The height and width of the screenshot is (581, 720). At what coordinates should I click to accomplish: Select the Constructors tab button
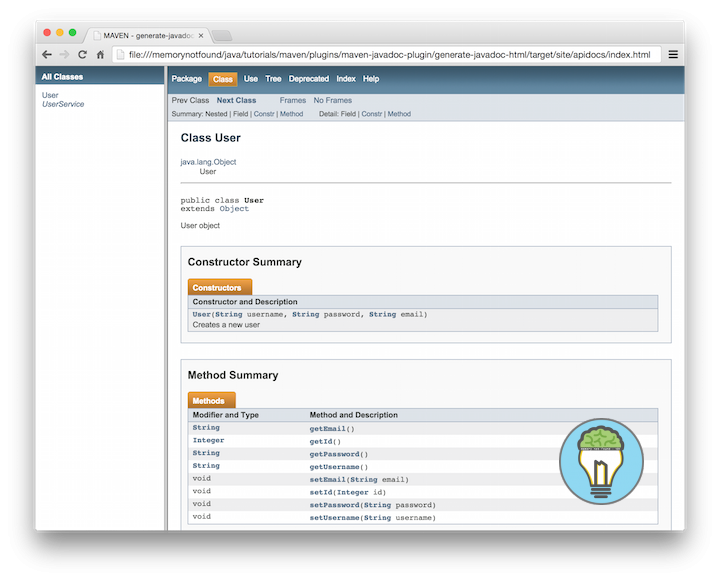pyautogui.click(x=216, y=288)
